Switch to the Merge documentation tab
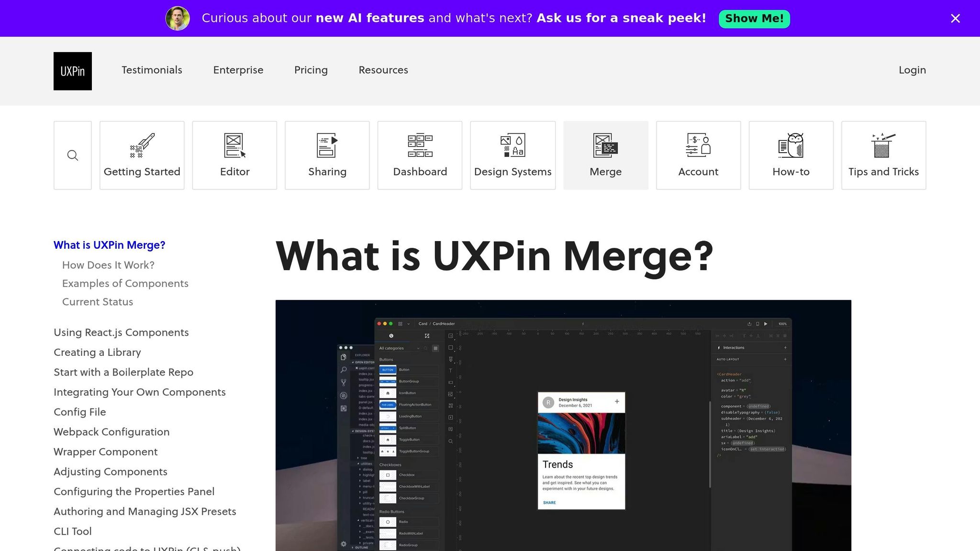Screen dimensions: 980x551 (605, 155)
